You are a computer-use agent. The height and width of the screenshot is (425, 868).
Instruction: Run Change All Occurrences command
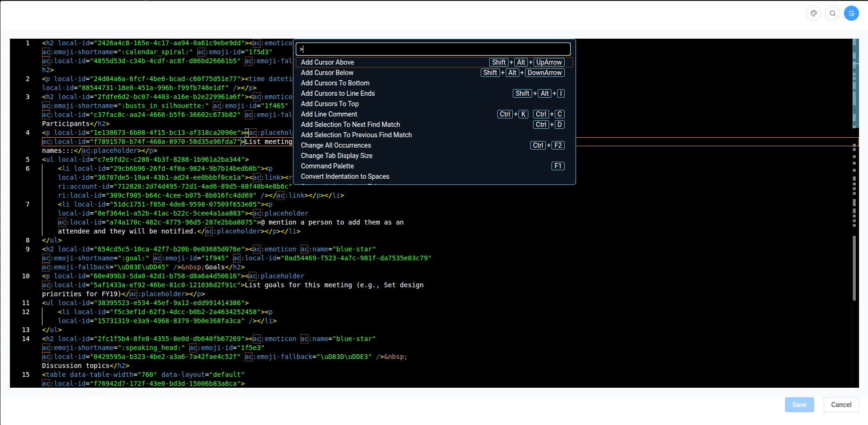(x=336, y=145)
